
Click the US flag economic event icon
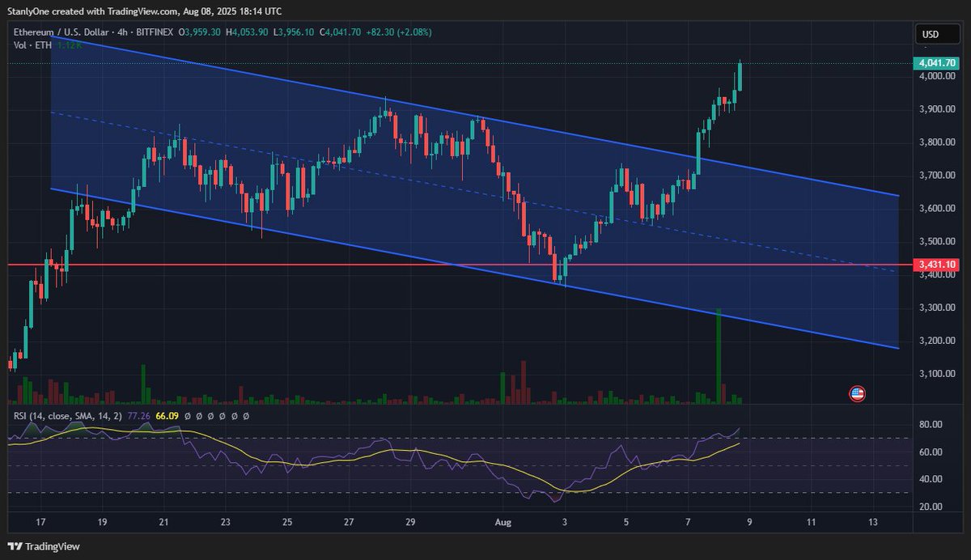point(857,394)
